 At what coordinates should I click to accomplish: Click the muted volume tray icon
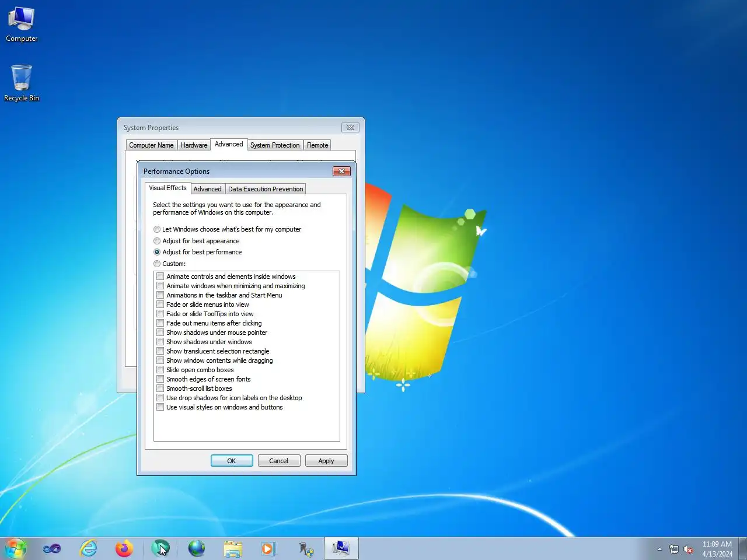(x=689, y=549)
